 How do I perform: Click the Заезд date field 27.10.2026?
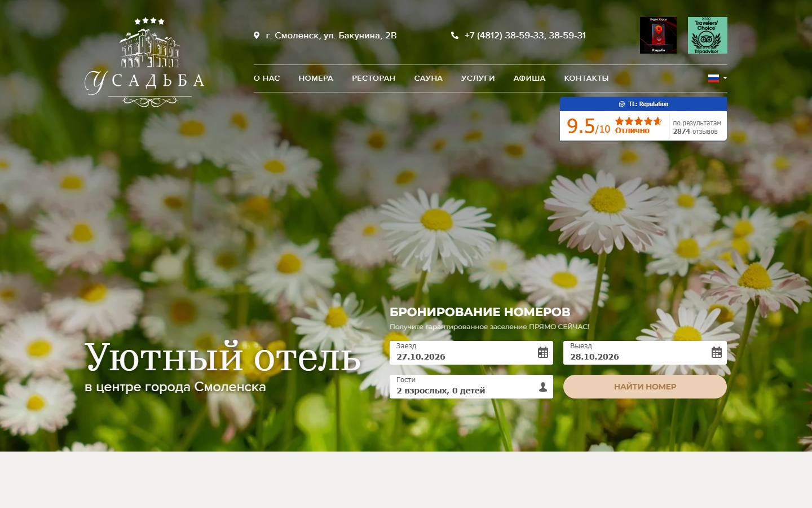click(471, 353)
